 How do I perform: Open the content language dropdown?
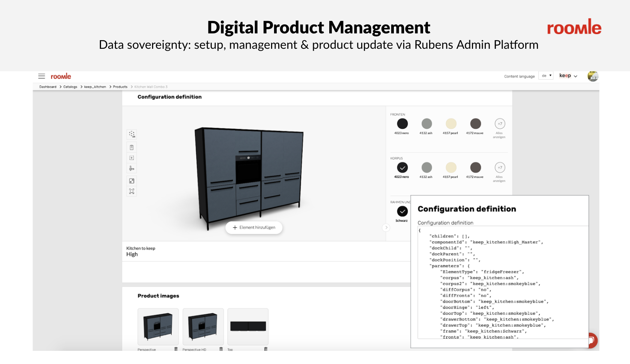(546, 76)
